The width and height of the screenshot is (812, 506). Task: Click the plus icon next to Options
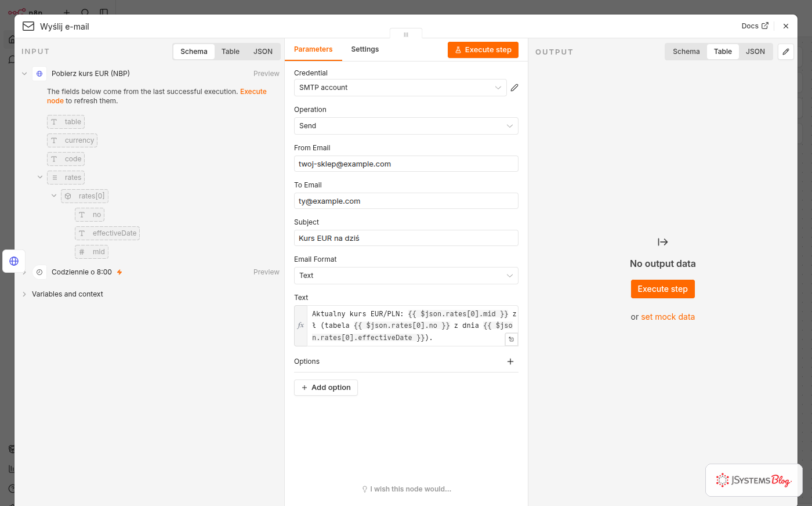[510, 362]
